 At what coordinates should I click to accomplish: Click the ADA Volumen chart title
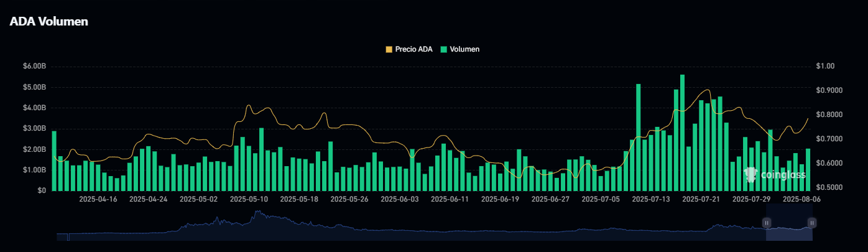(x=48, y=21)
